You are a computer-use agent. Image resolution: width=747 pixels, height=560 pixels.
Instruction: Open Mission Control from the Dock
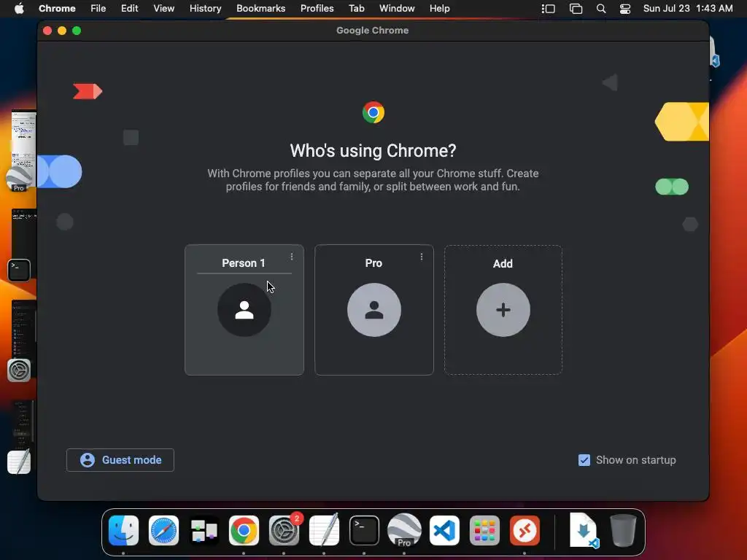[204, 531]
